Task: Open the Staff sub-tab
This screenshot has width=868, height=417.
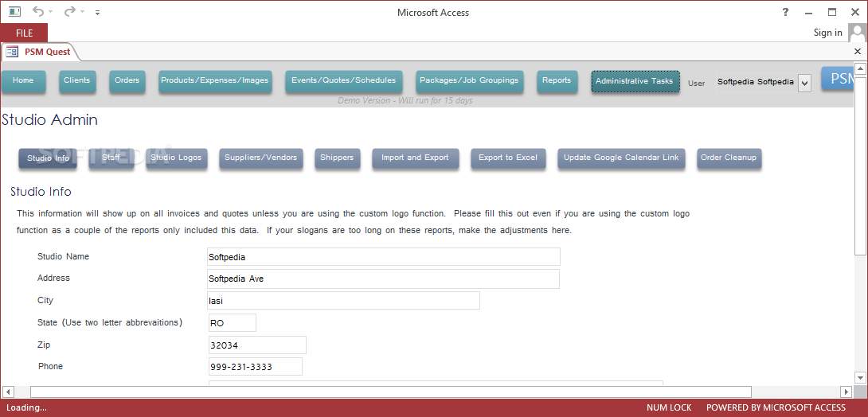Action: tap(111, 158)
